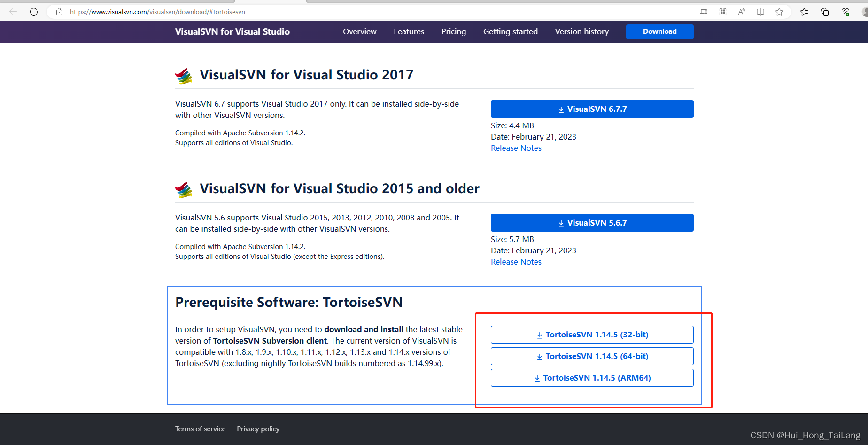Click VisualSVN for Visual Studio site title
The width and height of the screenshot is (868, 445).
tap(232, 31)
